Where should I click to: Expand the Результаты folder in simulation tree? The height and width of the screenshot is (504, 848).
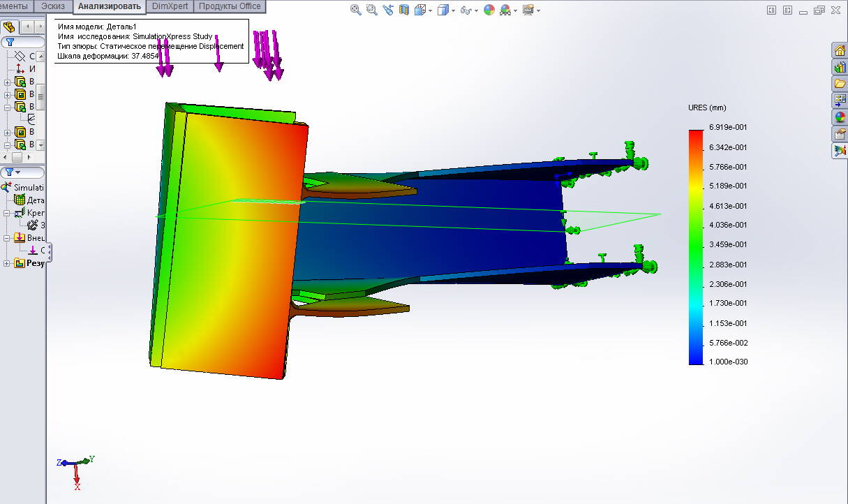tap(8, 263)
